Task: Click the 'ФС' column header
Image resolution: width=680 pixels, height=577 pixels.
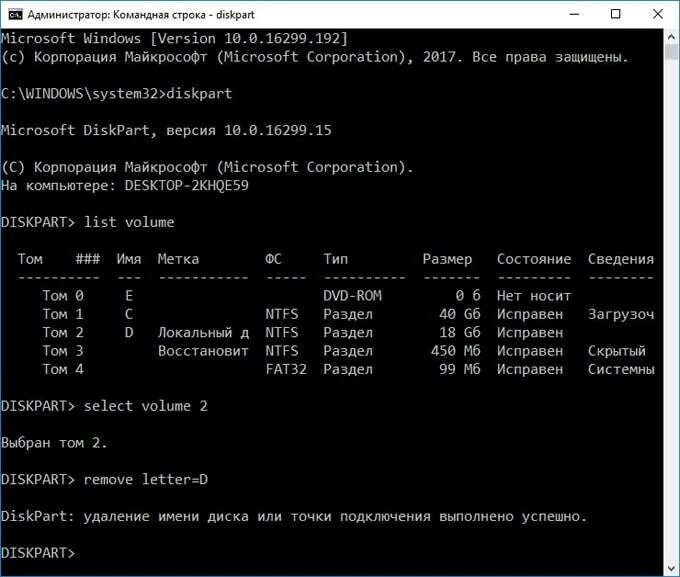Action: pos(273,259)
